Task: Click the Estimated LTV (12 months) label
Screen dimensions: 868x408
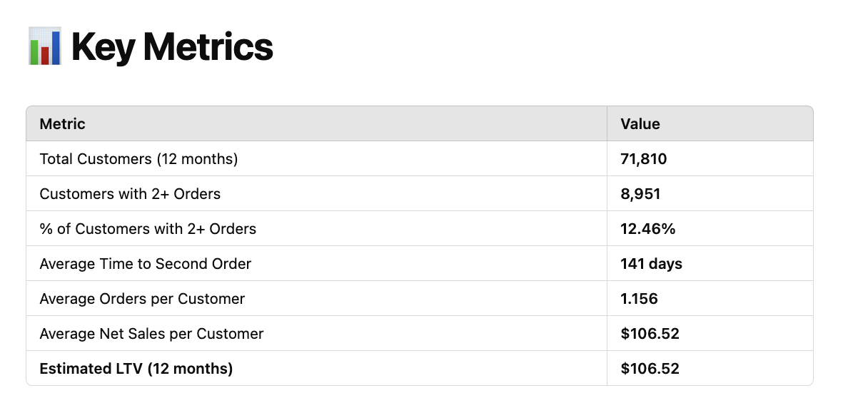Action: pos(136,369)
